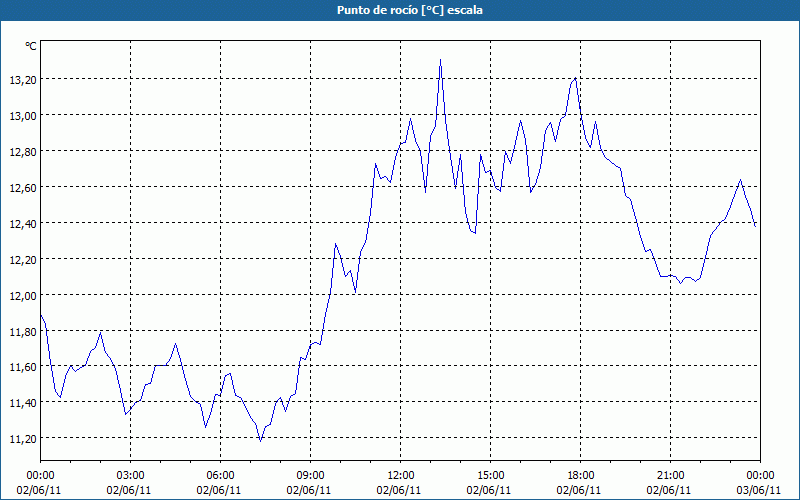The width and height of the screenshot is (800, 500).
Task: Click the 12,00 y-axis value
Action: (23, 295)
